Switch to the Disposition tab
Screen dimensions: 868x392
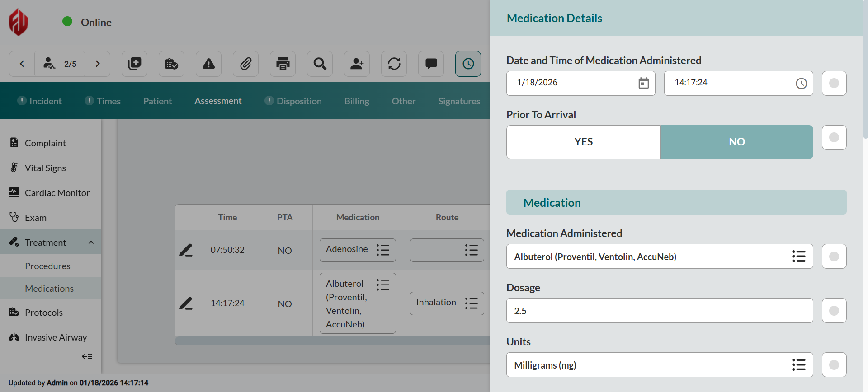click(x=293, y=101)
